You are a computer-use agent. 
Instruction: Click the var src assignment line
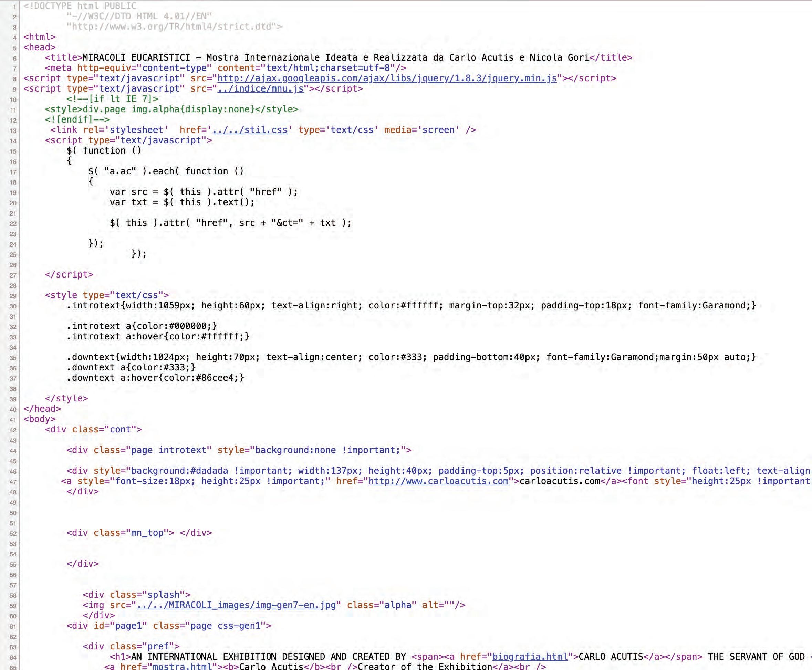click(203, 192)
